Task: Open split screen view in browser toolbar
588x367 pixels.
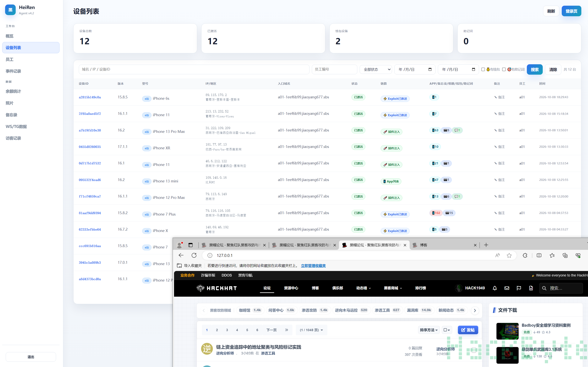Action: pyautogui.click(x=539, y=255)
